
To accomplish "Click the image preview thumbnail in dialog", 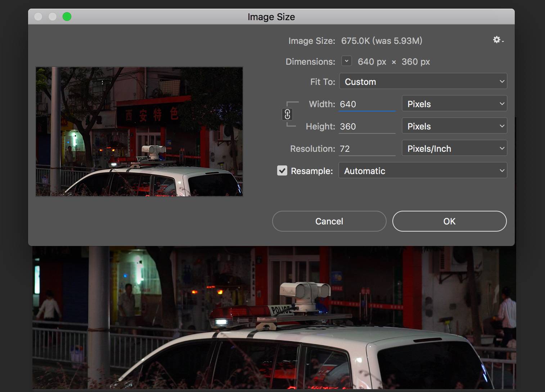I will pyautogui.click(x=139, y=132).
